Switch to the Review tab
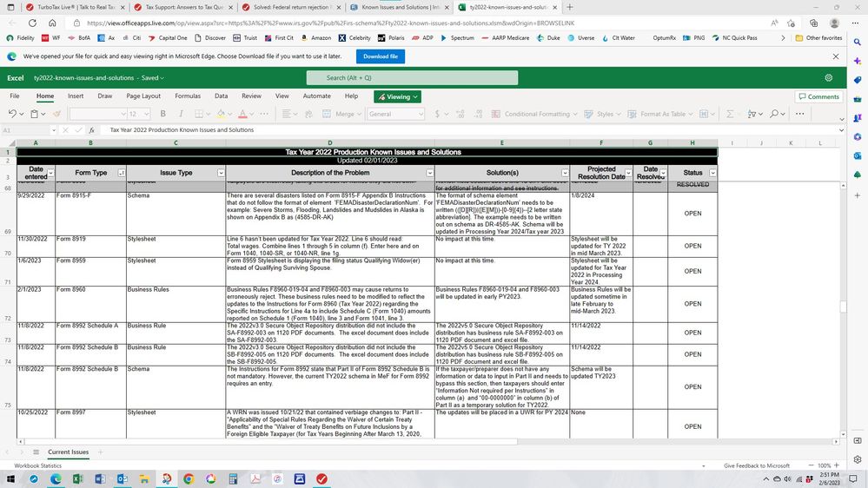The image size is (868, 488). [251, 96]
